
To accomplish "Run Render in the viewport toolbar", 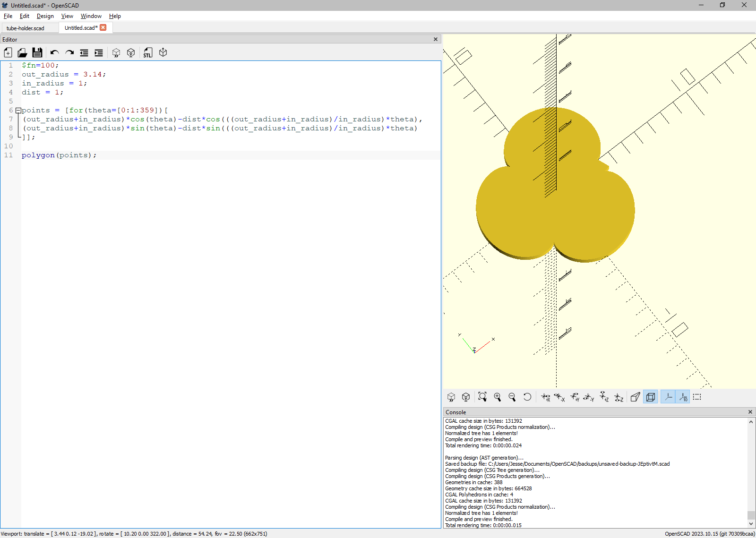I will point(466,397).
